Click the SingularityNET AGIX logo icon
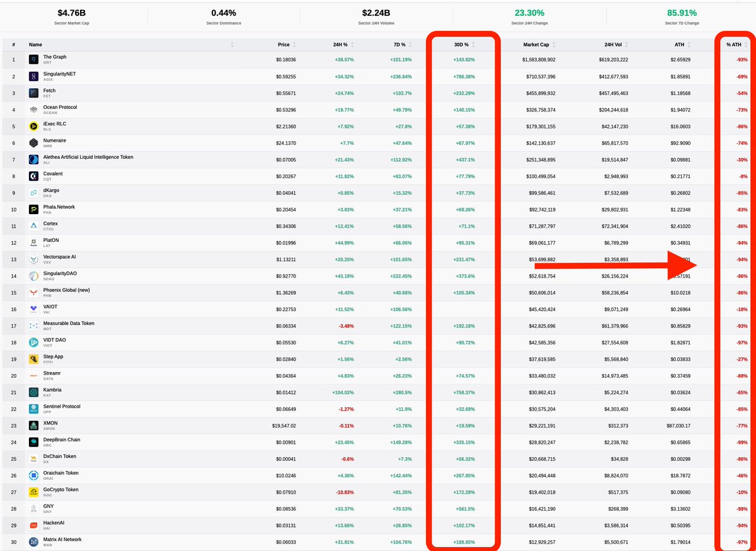Screen dimensions: 756x551 click(33, 76)
